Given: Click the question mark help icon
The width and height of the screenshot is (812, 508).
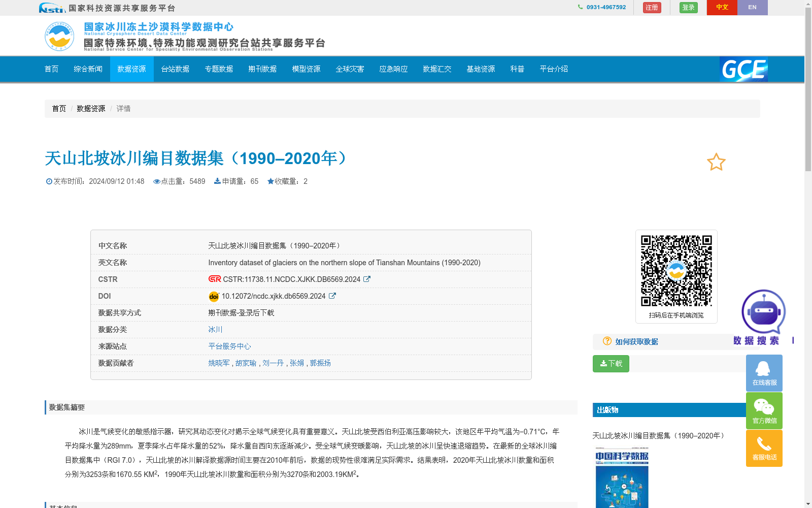Looking at the screenshot, I should coord(607,341).
